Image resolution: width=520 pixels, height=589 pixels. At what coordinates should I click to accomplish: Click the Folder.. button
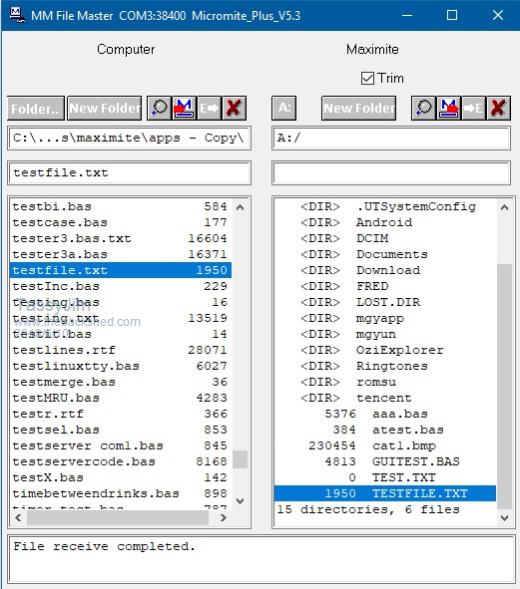tap(36, 108)
